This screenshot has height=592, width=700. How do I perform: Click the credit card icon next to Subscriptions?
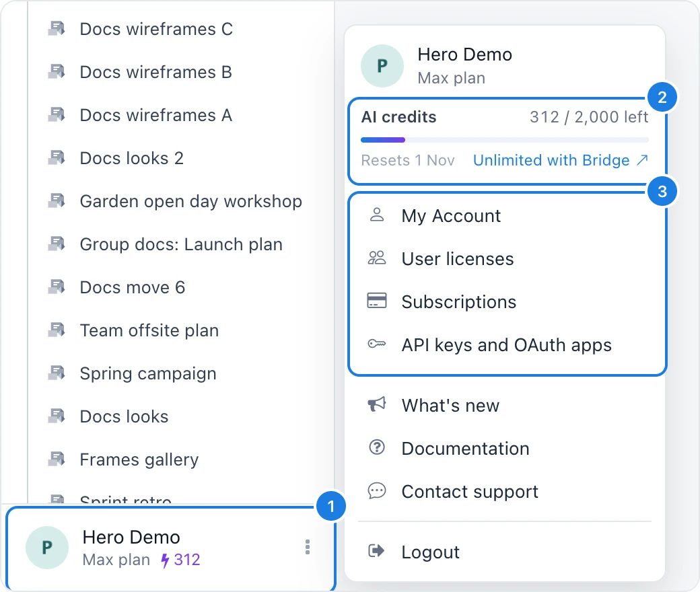pos(377,301)
